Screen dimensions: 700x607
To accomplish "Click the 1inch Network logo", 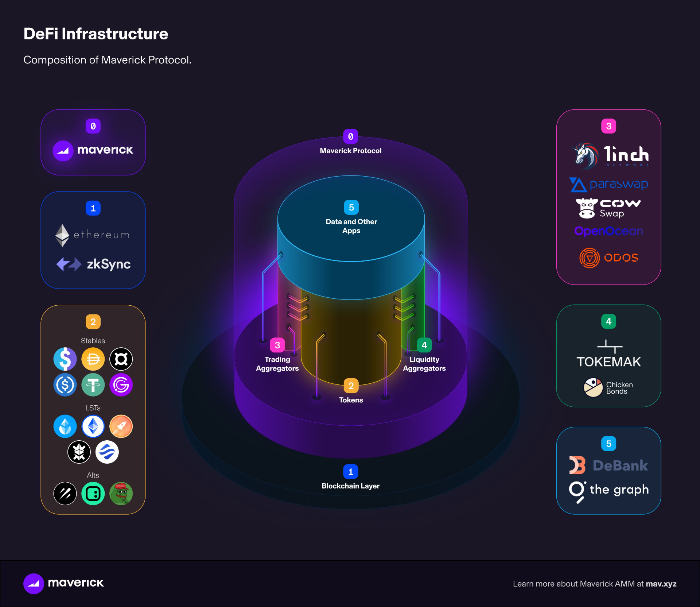I will coord(610,156).
